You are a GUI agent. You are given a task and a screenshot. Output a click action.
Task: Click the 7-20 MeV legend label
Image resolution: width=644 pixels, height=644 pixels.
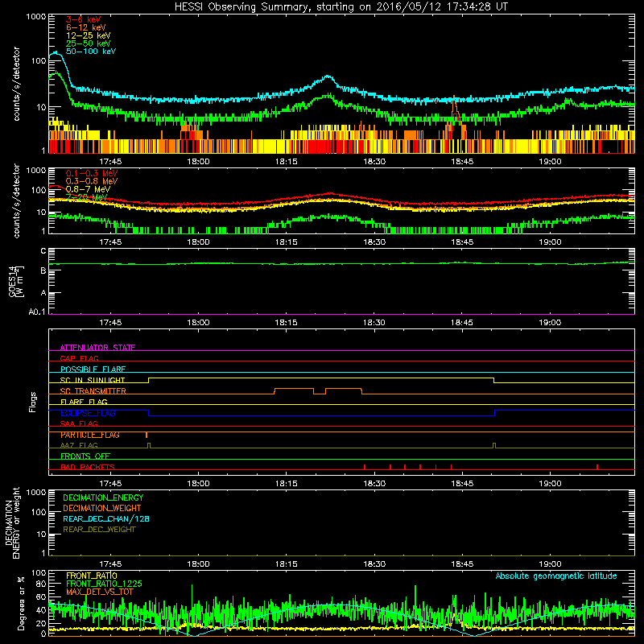point(87,197)
